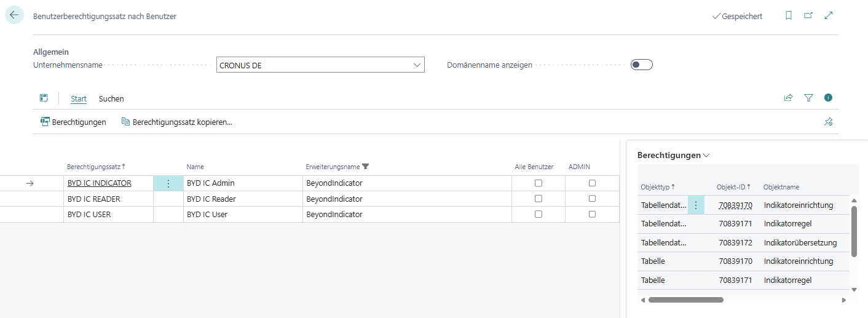The width and height of the screenshot is (868, 318).
Task: Click the Gespeichert status indicator
Action: tap(737, 17)
